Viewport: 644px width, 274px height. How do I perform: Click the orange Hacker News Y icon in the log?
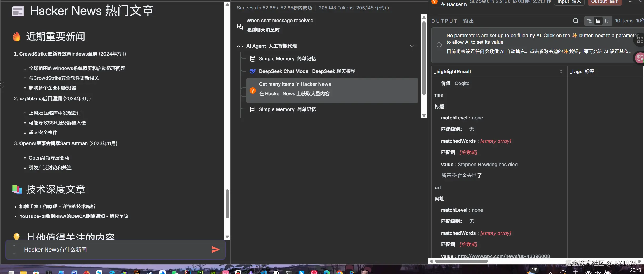pos(252,91)
